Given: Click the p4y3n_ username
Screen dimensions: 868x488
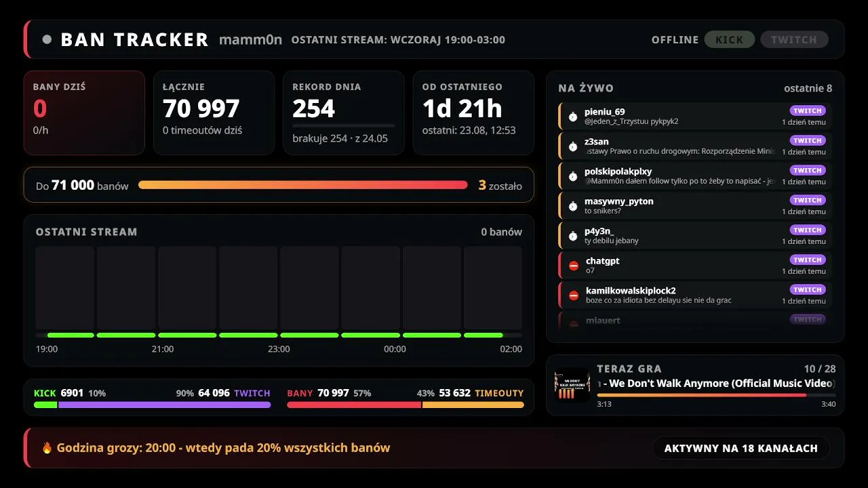Looking at the screenshot, I should click(599, 231).
